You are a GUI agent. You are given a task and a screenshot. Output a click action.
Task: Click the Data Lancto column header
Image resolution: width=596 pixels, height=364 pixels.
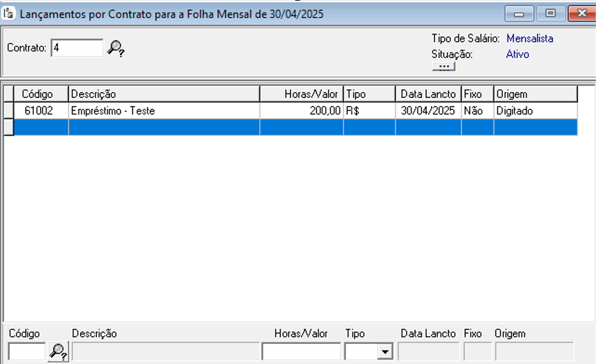[428, 94]
